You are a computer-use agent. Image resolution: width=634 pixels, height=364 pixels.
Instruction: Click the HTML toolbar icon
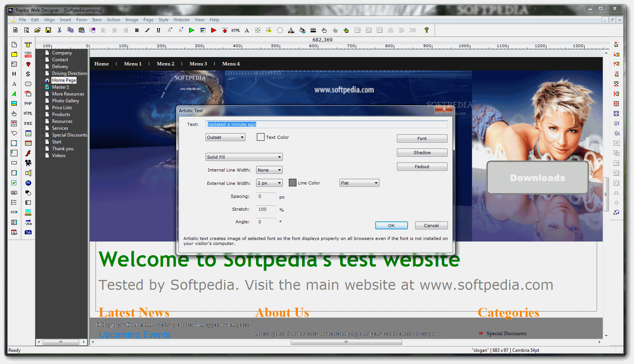236,30
